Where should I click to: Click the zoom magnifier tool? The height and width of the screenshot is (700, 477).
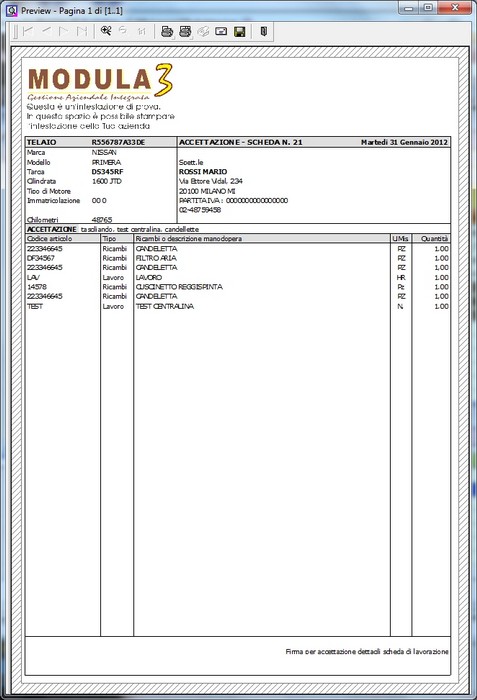pyautogui.click(x=106, y=31)
